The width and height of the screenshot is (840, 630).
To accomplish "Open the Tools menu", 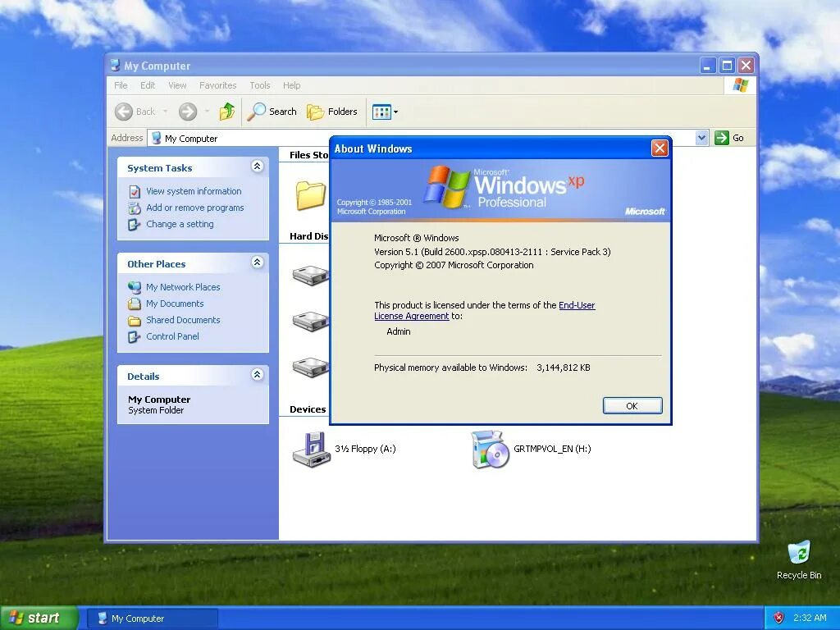I will point(260,85).
